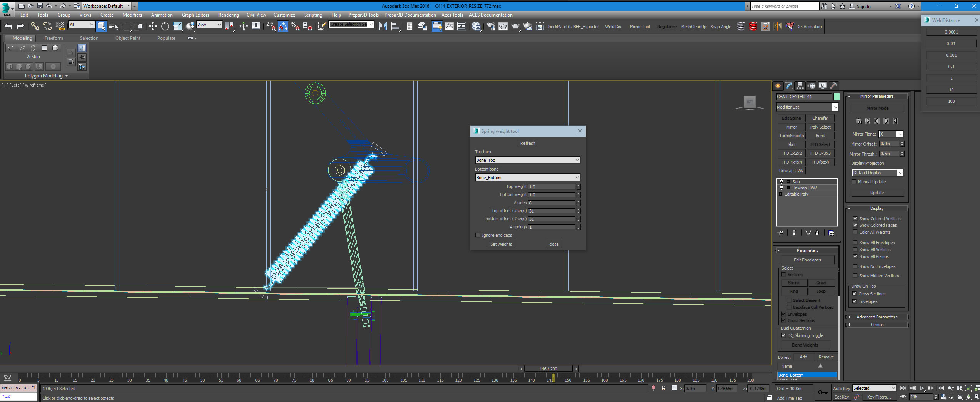This screenshot has width=980, height=402.
Task: Activate the Select and Rotate tool
Action: click(x=165, y=26)
